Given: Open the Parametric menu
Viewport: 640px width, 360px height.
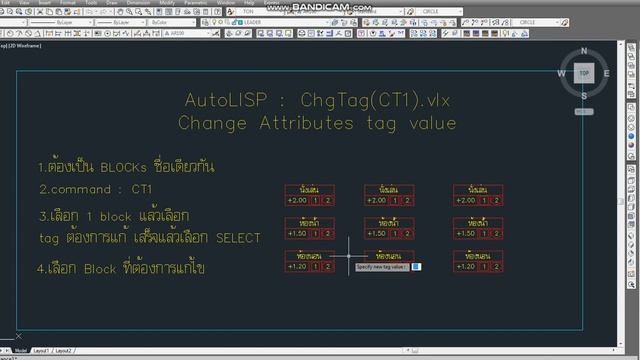Looking at the screenshot, I should [x=196, y=2].
